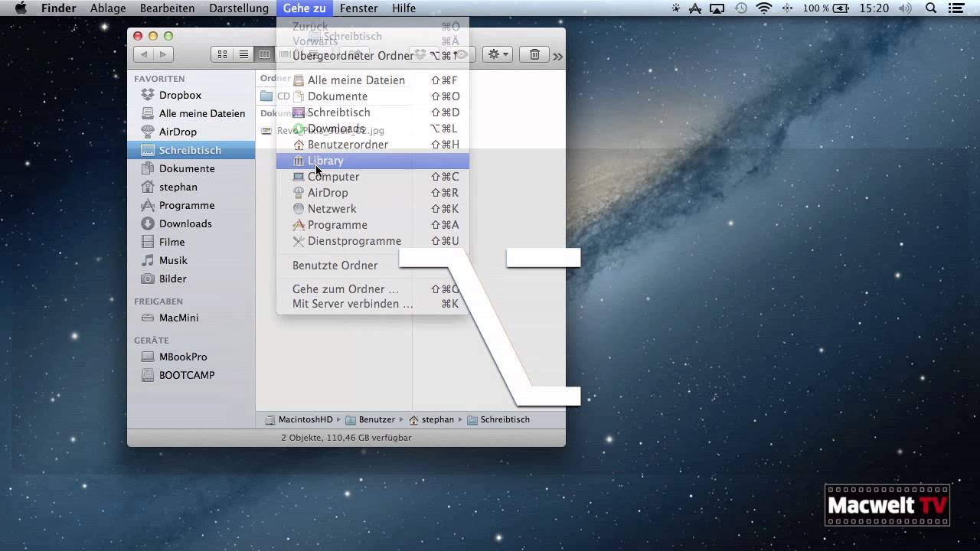This screenshot has height=551, width=980.
Task: Open the Bearbeiten menu
Action: (x=167, y=8)
